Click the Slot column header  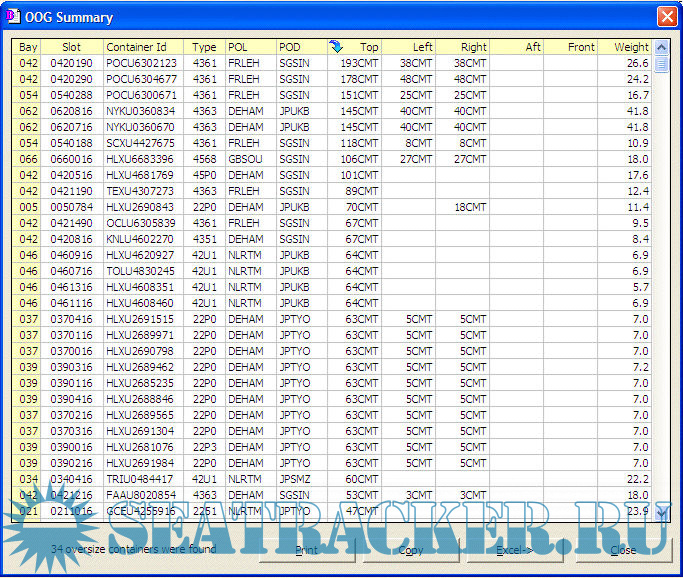pyautogui.click(x=72, y=47)
